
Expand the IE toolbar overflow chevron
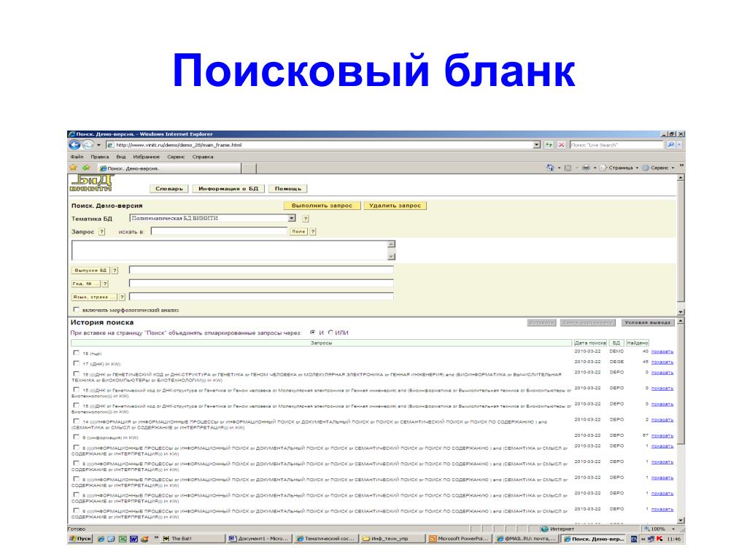(x=681, y=166)
